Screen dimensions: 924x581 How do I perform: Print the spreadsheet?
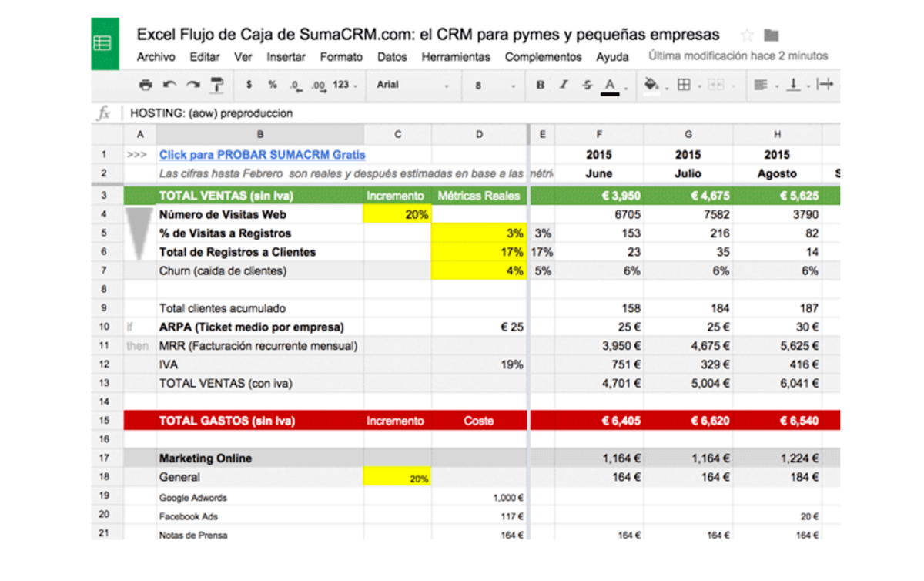tap(146, 85)
